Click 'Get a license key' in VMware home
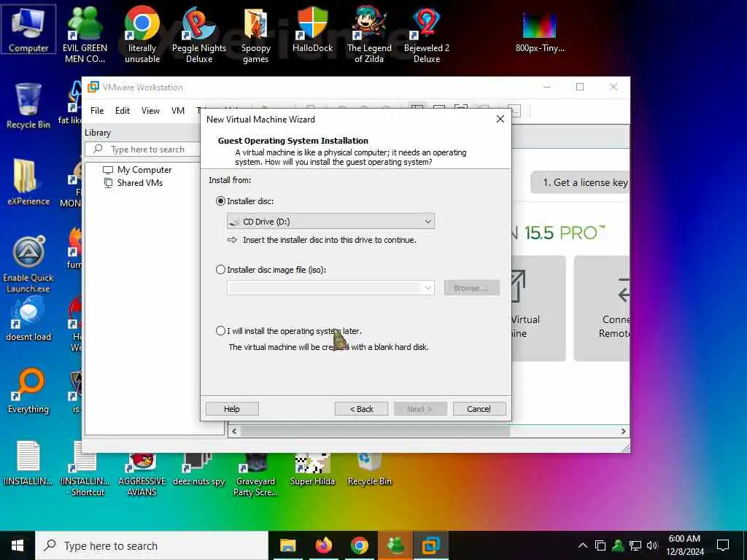The height and width of the screenshot is (560, 747). click(580, 182)
